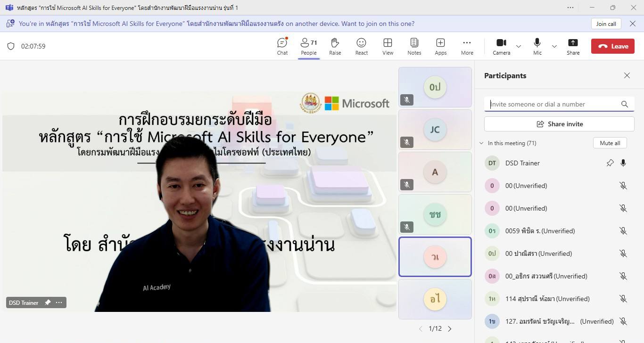
Task: Open the View layout options
Action: pyautogui.click(x=388, y=46)
